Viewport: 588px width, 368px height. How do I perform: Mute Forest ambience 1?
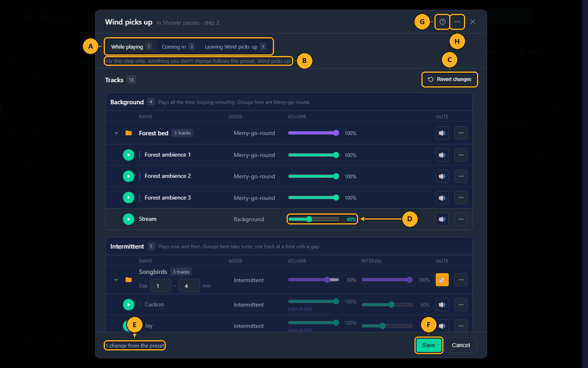coord(442,155)
